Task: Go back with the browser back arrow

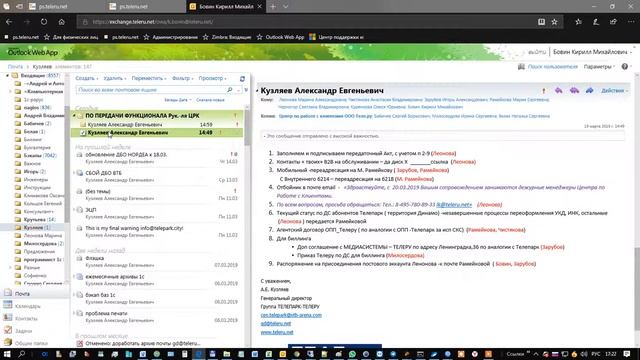Action: point(9,22)
